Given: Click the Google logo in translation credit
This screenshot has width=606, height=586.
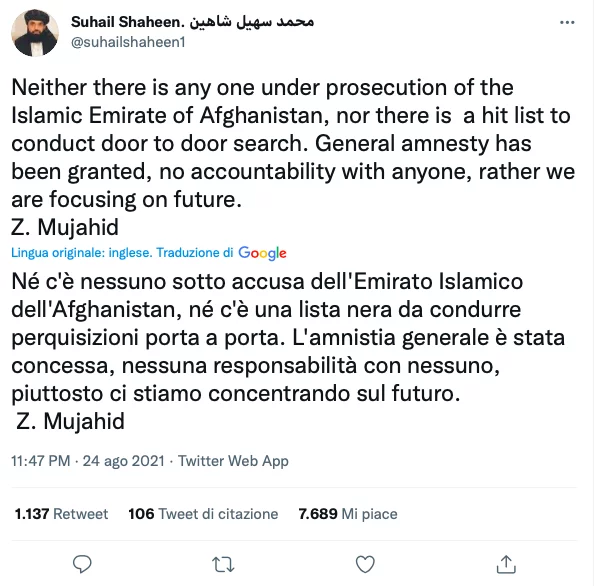Looking at the screenshot, I should 263,253.
